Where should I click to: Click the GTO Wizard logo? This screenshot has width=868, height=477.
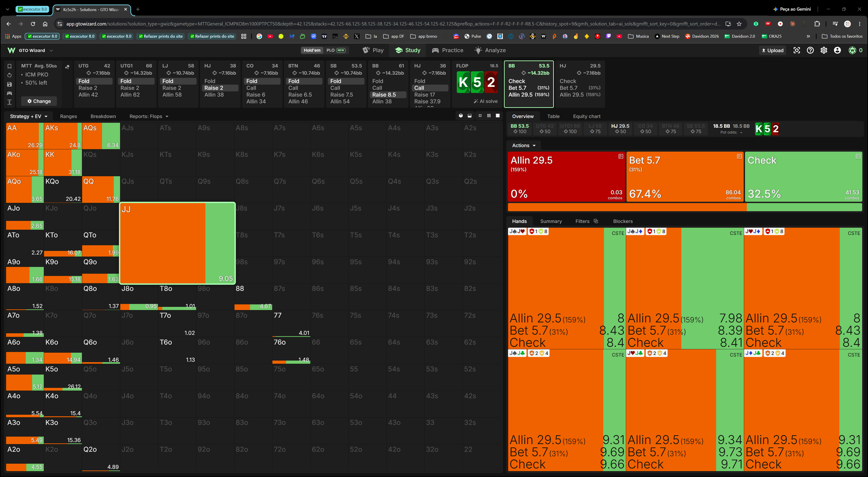[x=11, y=50]
